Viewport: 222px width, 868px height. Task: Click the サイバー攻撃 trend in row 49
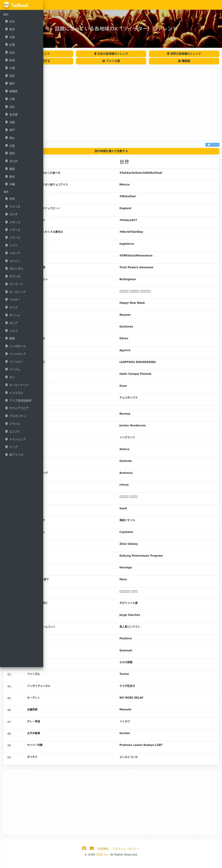pos(35,745)
